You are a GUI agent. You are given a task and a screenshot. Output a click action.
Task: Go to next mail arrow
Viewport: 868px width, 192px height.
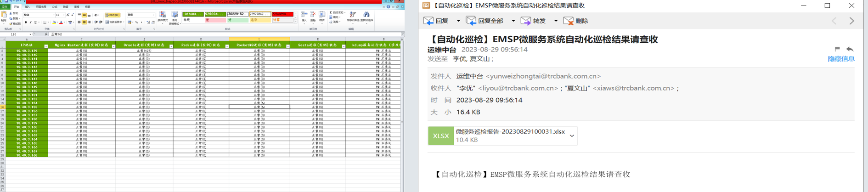pyautogui.click(x=852, y=21)
